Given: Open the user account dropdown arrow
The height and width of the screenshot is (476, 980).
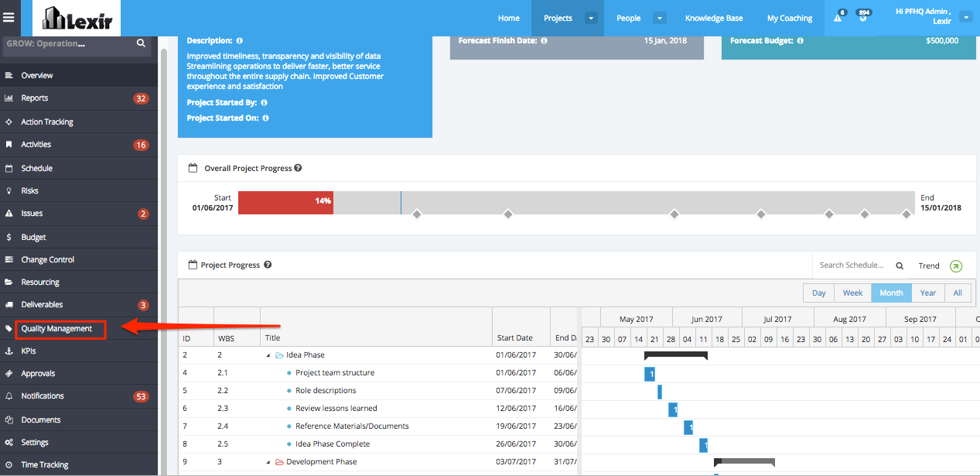Looking at the screenshot, I should tap(965, 16).
